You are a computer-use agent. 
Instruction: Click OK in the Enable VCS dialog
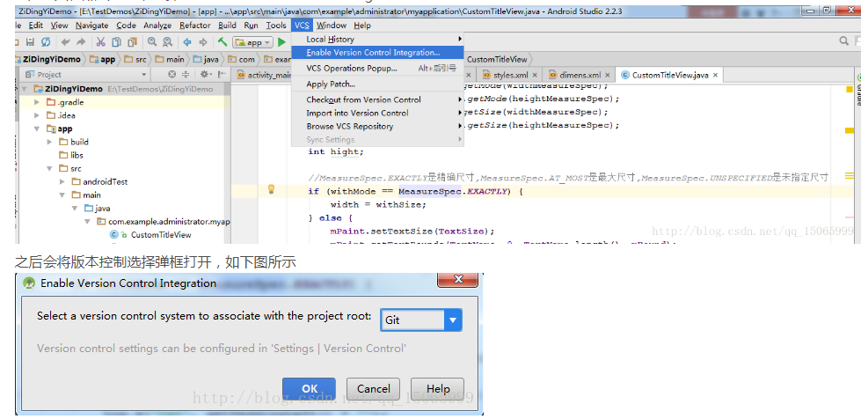pyautogui.click(x=310, y=388)
